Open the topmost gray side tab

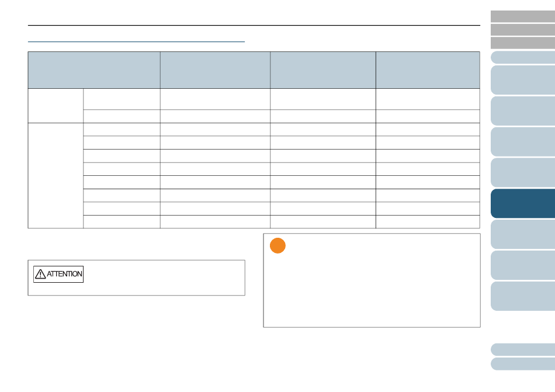[523, 16]
